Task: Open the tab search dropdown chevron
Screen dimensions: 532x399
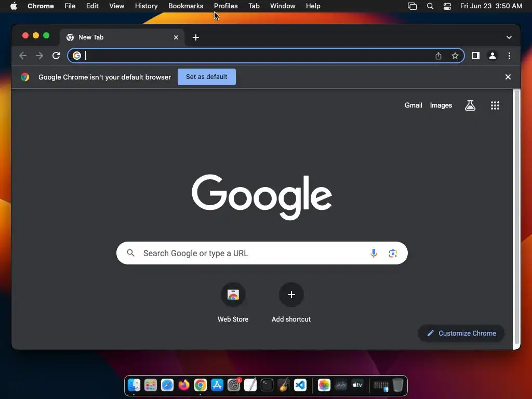Action: (509, 37)
